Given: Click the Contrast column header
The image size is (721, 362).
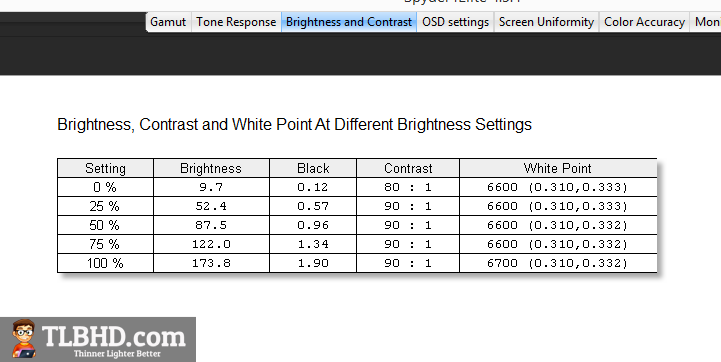Looking at the screenshot, I should click(x=408, y=168).
